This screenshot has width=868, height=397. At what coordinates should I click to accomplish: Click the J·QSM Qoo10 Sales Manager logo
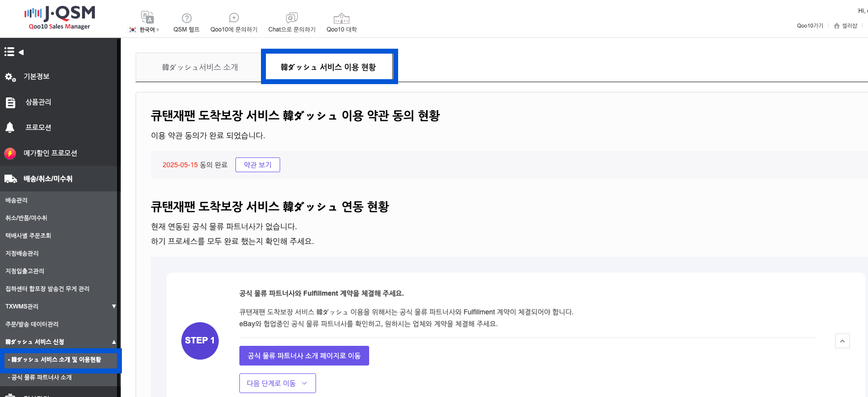pos(59,18)
